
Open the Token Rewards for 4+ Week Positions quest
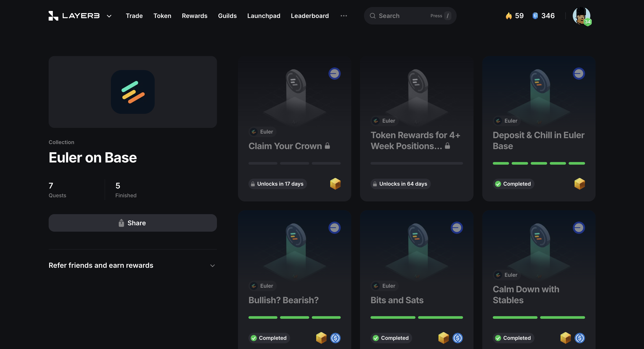tap(417, 129)
